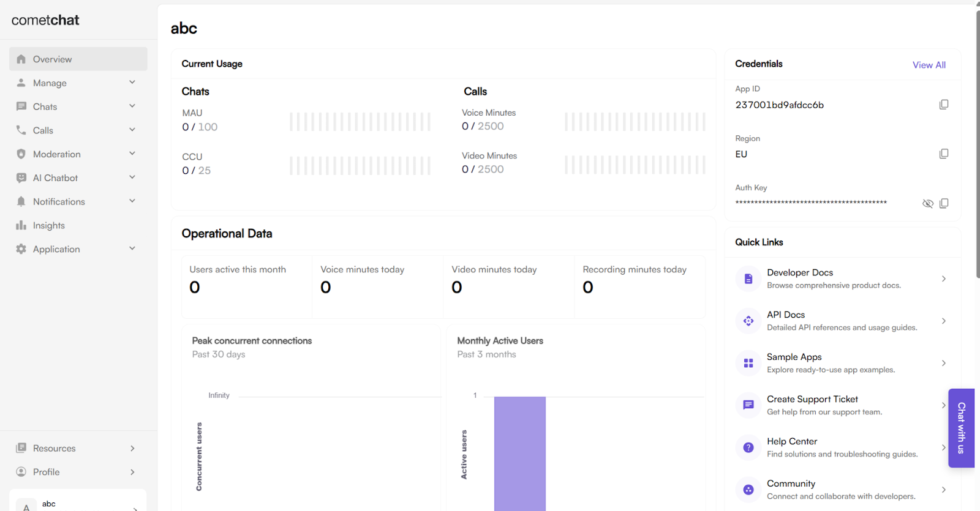Click the CCU usage progress bar
This screenshot has width=980, height=511.
coord(360,166)
